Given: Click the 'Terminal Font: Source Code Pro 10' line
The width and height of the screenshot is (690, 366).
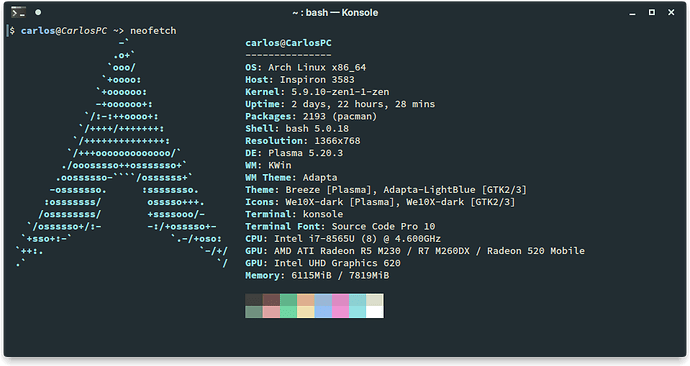Looking at the screenshot, I should 340,227.
